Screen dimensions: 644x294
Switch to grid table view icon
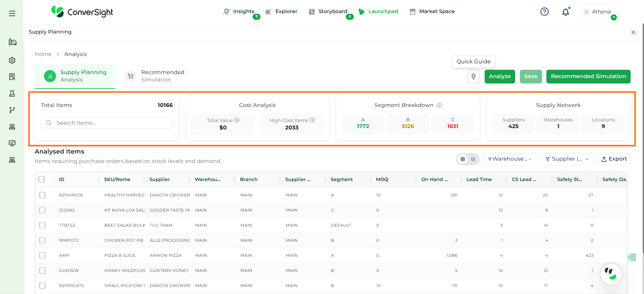(x=462, y=159)
